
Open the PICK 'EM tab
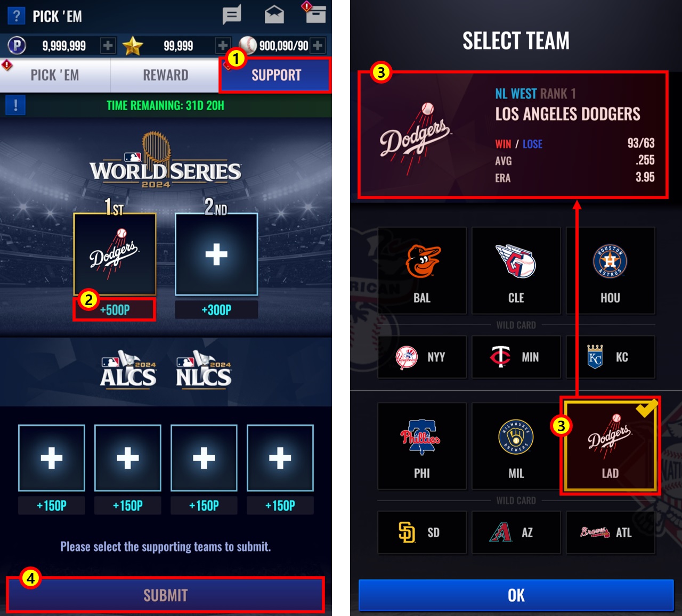[55, 75]
